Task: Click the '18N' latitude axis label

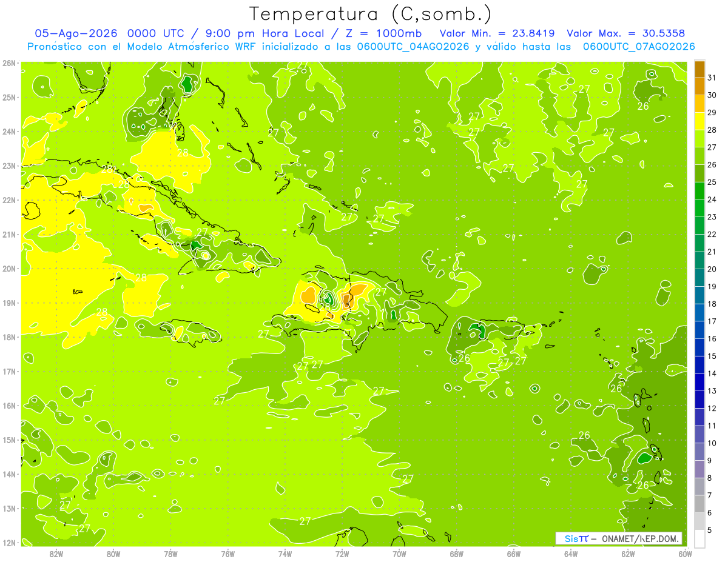Action: [8, 337]
